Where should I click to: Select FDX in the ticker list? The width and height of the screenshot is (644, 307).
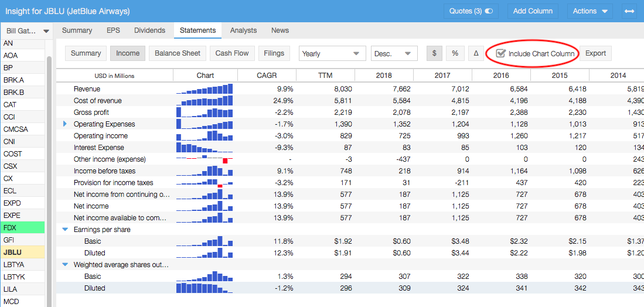coord(22,228)
